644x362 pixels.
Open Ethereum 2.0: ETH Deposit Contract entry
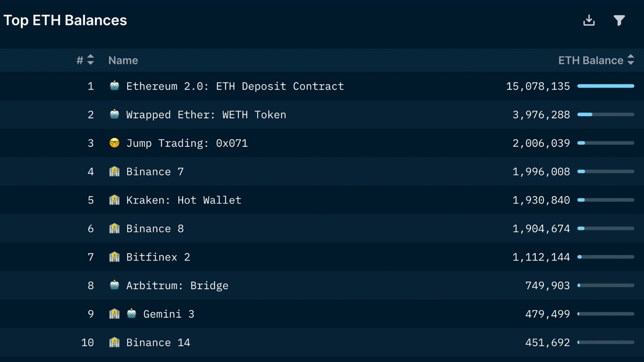pos(235,86)
